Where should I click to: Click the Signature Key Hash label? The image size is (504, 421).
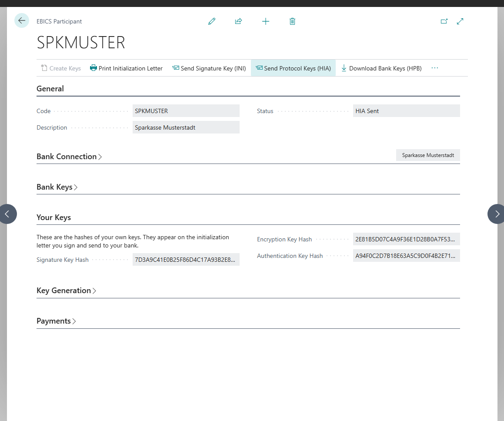[62, 260]
